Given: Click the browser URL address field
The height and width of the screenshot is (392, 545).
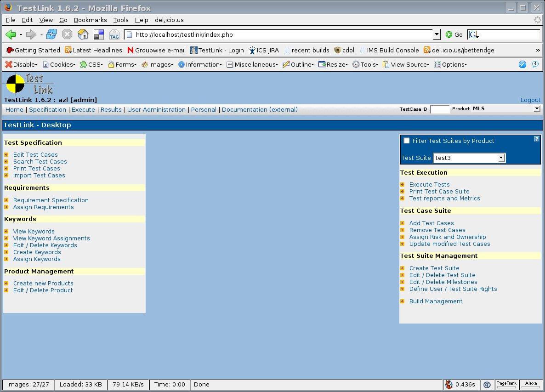Looking at the screenshot, I should [279, 34].
